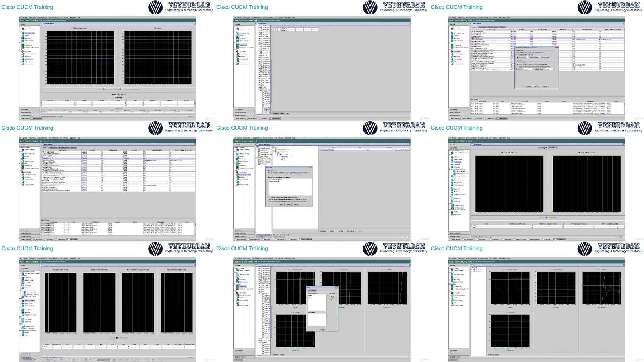Select non-stop monitoring radio in Alert Properties dialog
This screenshot has width=644, height=362.
[518, 64]
